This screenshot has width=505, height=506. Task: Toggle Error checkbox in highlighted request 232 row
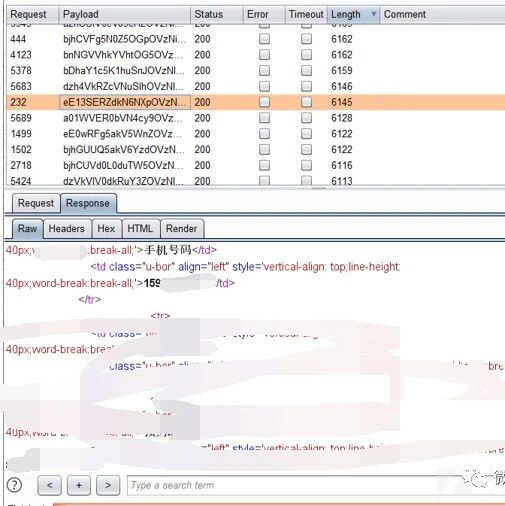[x=264, y=102]
